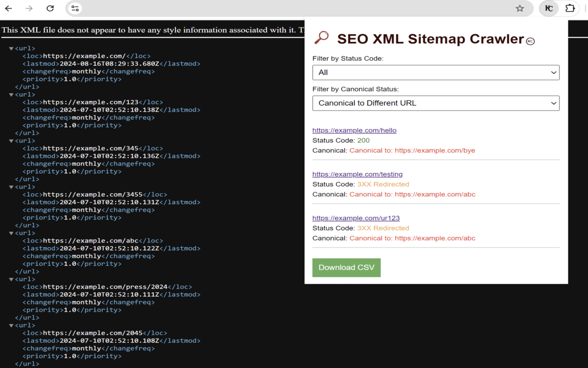Click the magnifying glass logo in the crawler popup
588x368 pixels.
pyautogui.click(x=321, y=38)
